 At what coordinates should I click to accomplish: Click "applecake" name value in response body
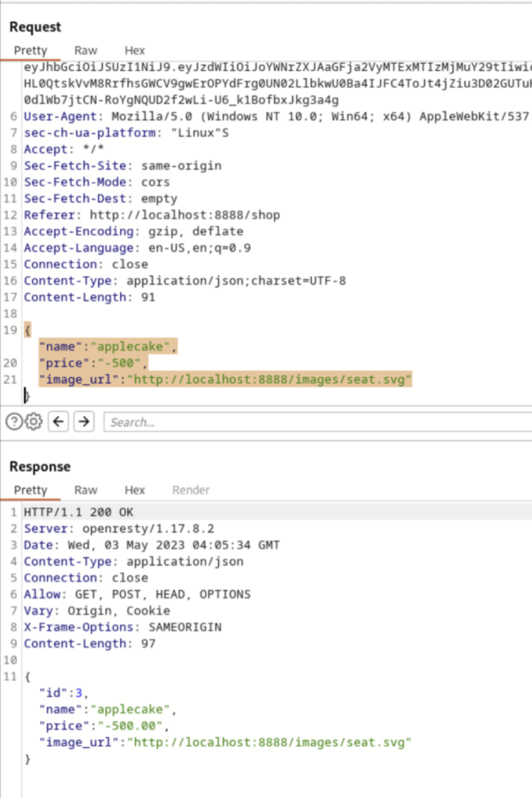coord(130,709)
